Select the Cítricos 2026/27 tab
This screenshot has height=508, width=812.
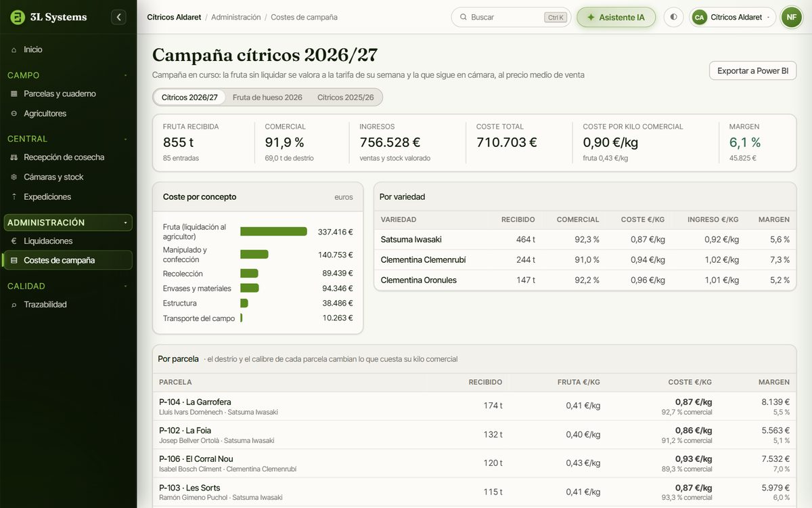[x=189, y=98]
